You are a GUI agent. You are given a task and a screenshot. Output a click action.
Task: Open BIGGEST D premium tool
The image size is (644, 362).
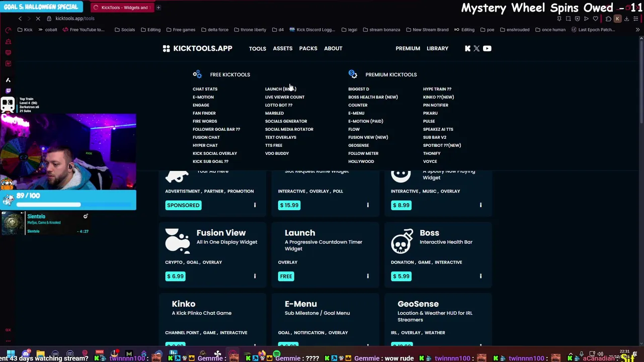359,89
